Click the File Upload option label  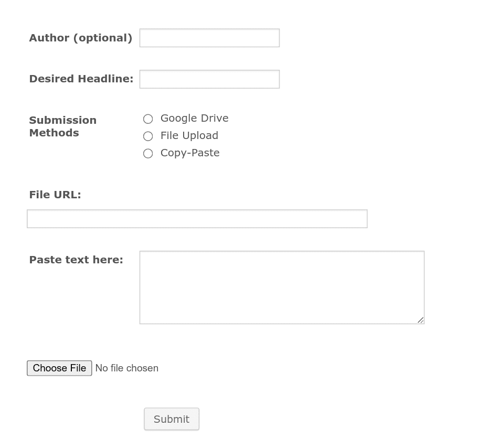click(189, 135)
